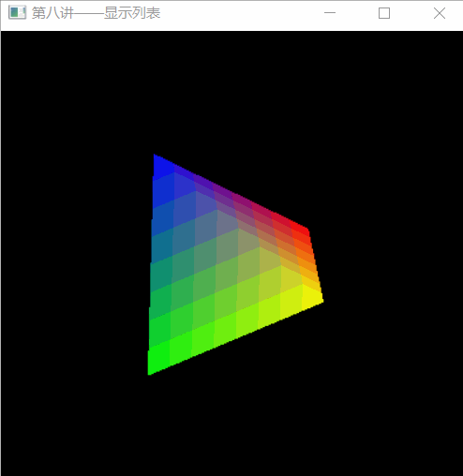Close the 第八讲 window
Viewport: 463px width, 476px height.
pos(440,13)
